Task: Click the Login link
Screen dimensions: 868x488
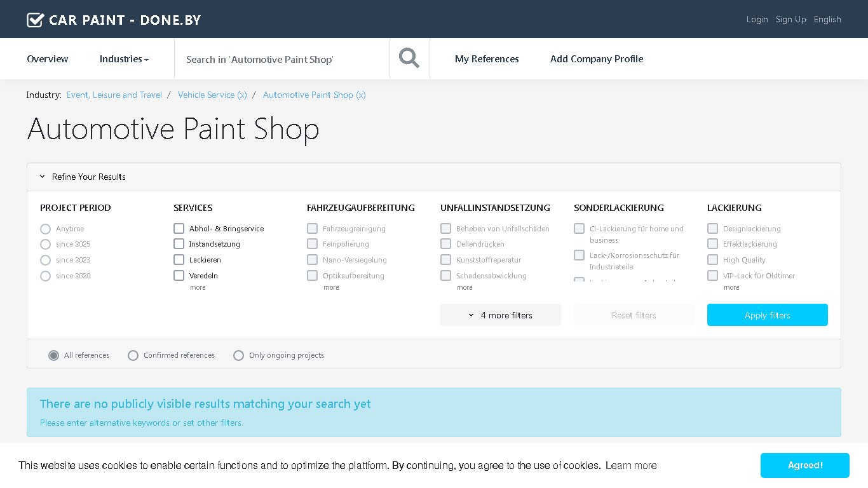Action: [x=757, y=20]
